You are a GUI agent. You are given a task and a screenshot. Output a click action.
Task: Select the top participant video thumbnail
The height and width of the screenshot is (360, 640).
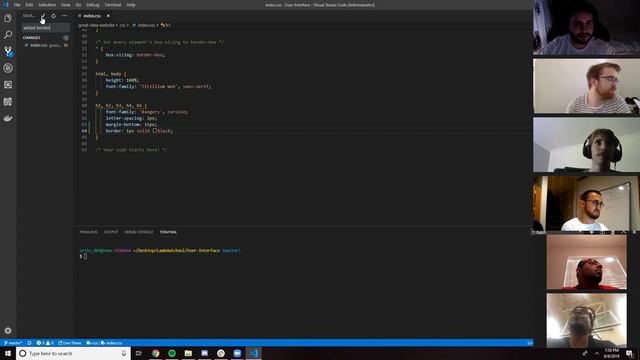click(587, 27)
